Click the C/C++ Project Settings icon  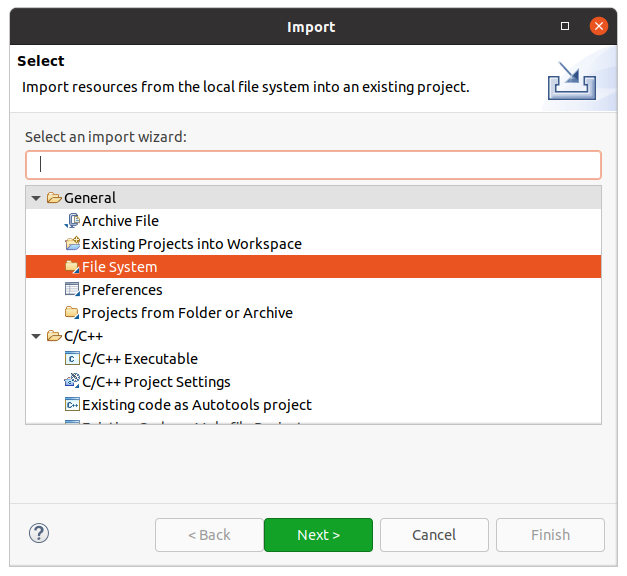(72, 382)
